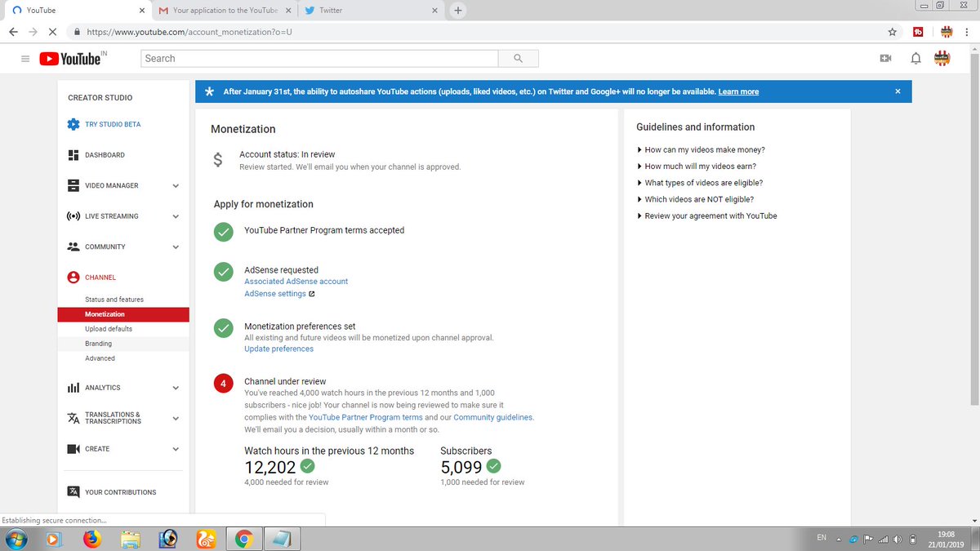This screenshot has width=980, height=551.
Task: Switch to the Twitter tab
Action: click(372, 11)
